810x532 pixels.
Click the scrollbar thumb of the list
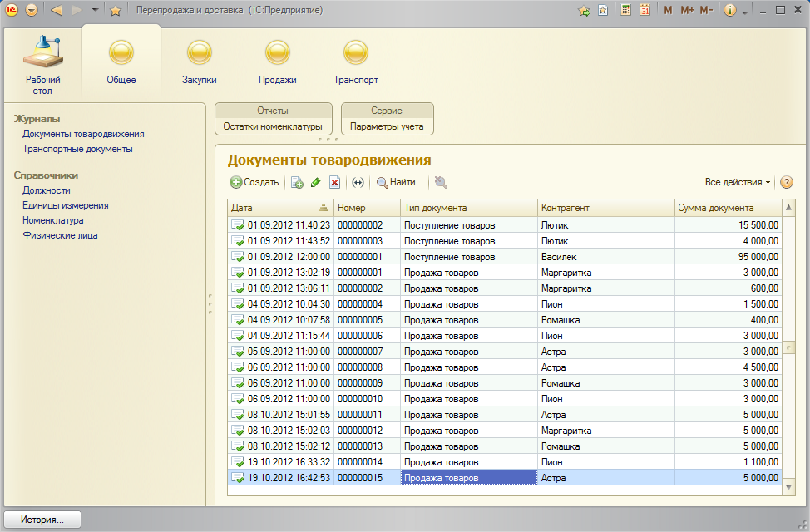click(x=789, y=348)
